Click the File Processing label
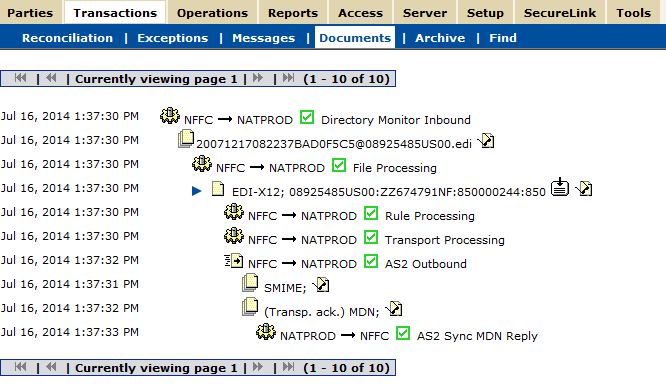Viewport: 666px width, 391px height. [395, 168]
